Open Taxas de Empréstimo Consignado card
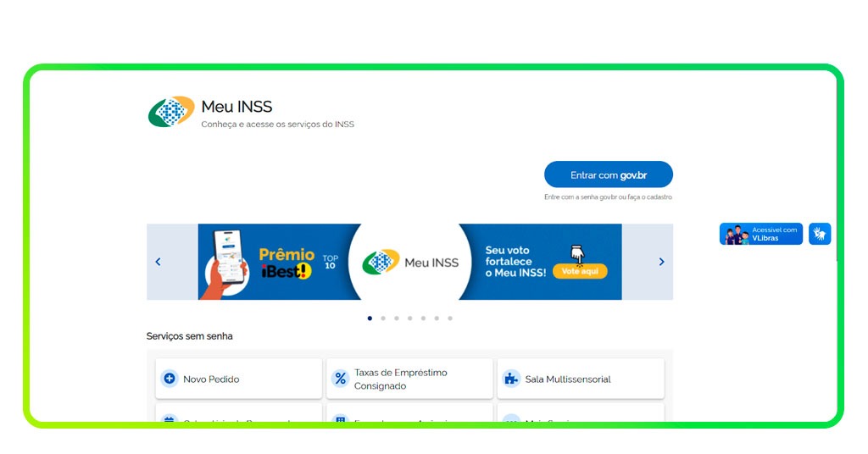Image resolution: width=868 pixels, height=454 pixels. [x=409, y=379]
